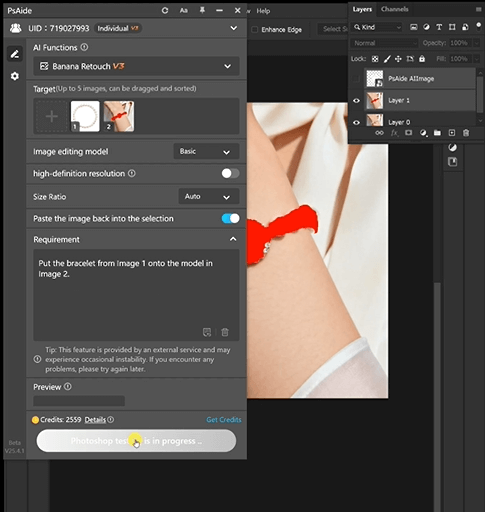Lock layer position move icon
Viewport: 485px width, 512px height.
398,59
